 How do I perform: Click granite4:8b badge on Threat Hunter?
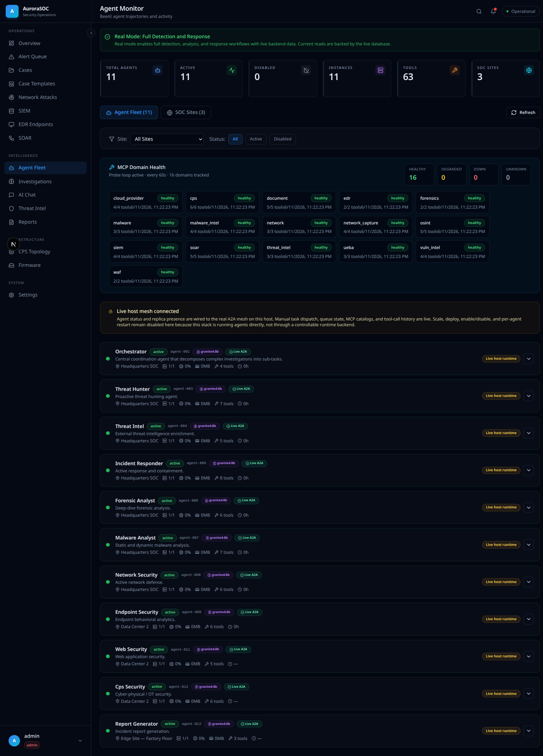point(211,389)
